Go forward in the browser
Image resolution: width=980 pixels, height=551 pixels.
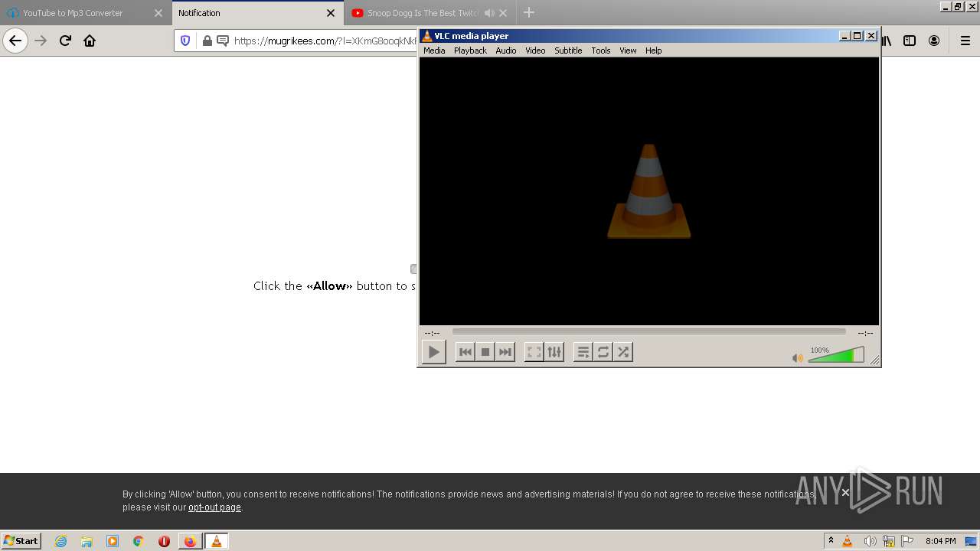pyautogui.click(x=41, y=41)
